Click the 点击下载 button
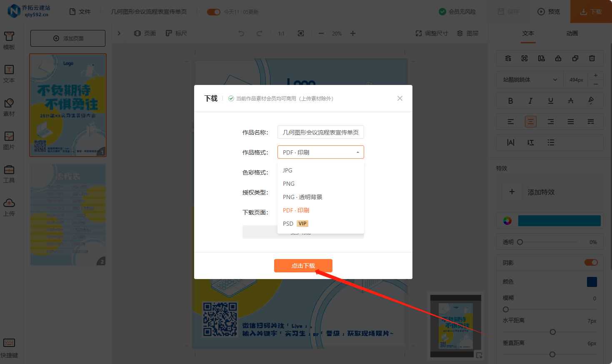This screenshot has width=612, height=364. (303, 266)
